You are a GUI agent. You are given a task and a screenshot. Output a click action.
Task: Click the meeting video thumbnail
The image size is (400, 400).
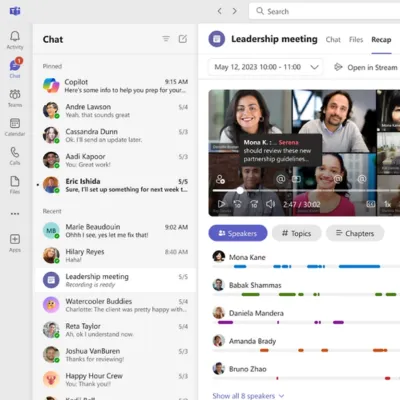pyautogui.click(x=304, y=153)
